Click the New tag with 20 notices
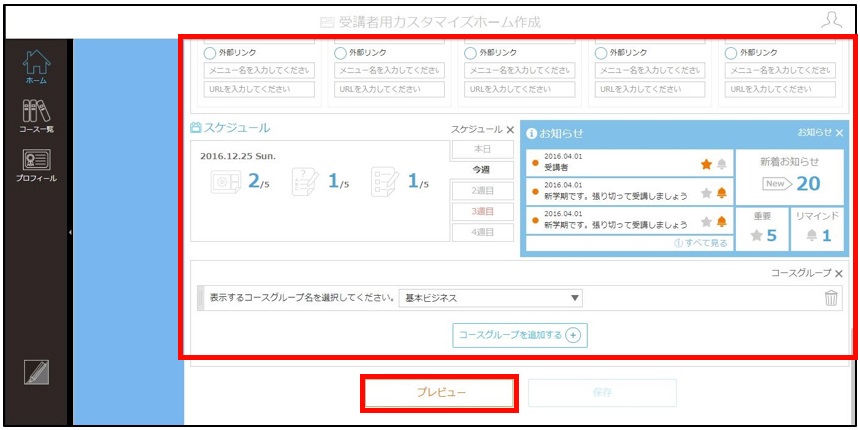This screenshot has height=430, width=860. click(x=777, y=184)
